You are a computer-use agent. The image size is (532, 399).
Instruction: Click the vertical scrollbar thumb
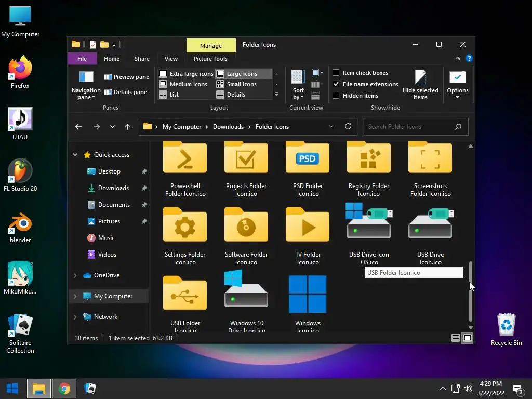click(471, 291)
